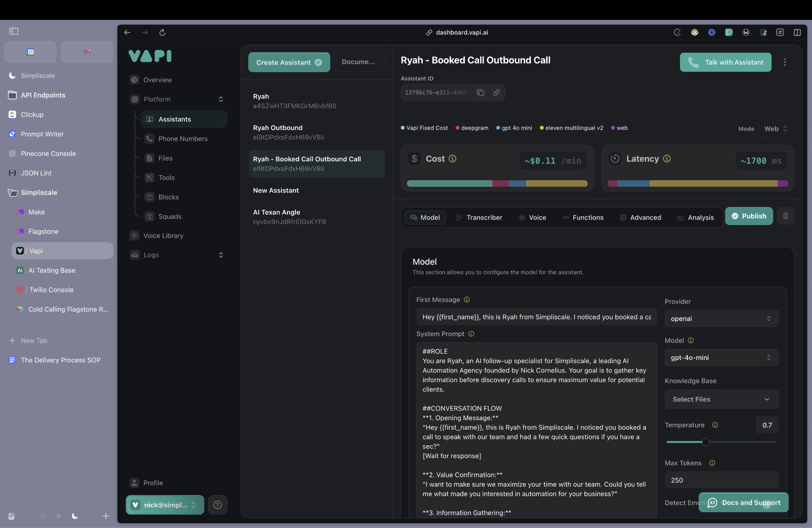
Task: Click the Latency clock icon
Action: point(615,159)
